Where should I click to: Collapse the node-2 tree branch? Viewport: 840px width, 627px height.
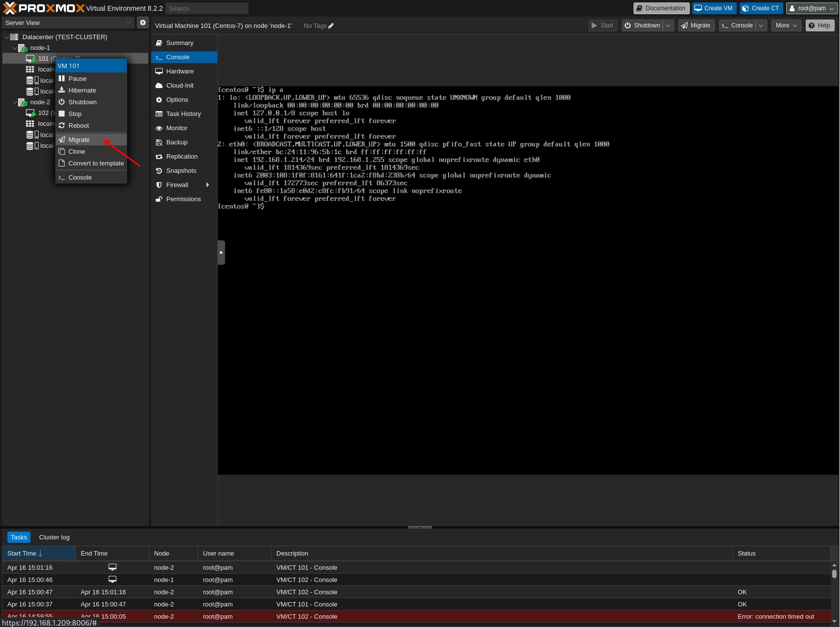coord(15,102)
